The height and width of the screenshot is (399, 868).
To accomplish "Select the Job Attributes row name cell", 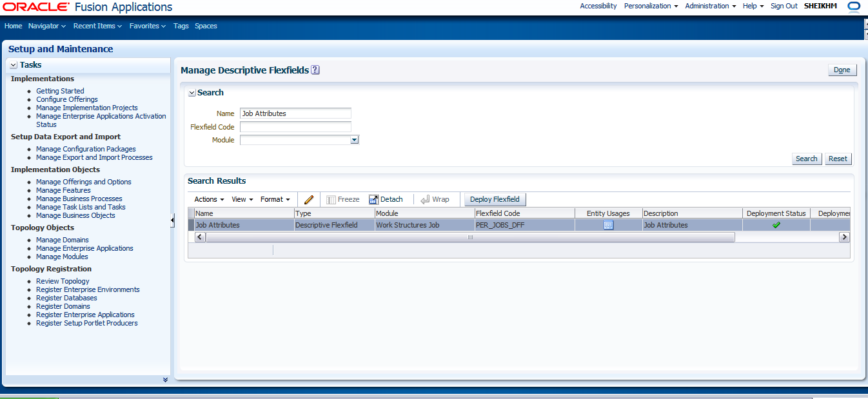I will 244,225.
